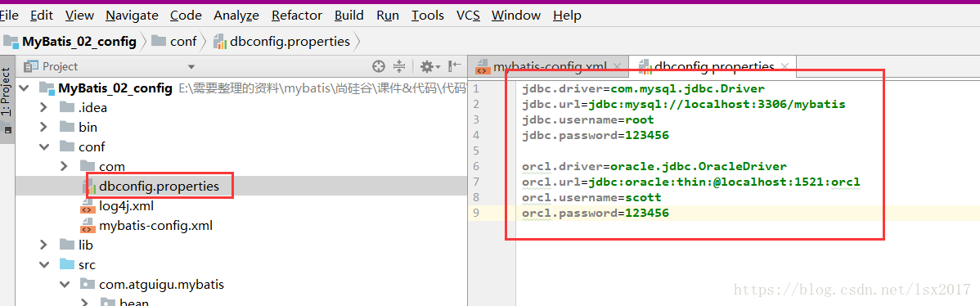980x306 pixels.
Task: Open the Help menu
Action: coord(567,16)
